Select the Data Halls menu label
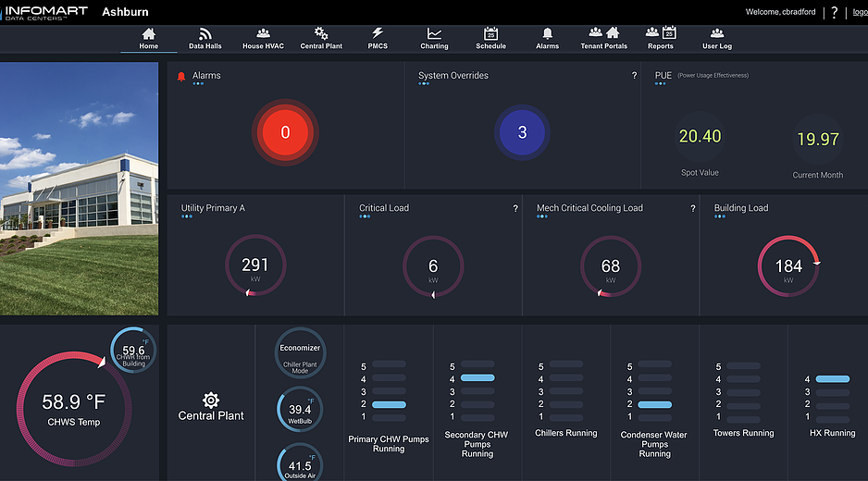Image resolution: width=868 pixels, height=481 pixels. click(205, 46)
